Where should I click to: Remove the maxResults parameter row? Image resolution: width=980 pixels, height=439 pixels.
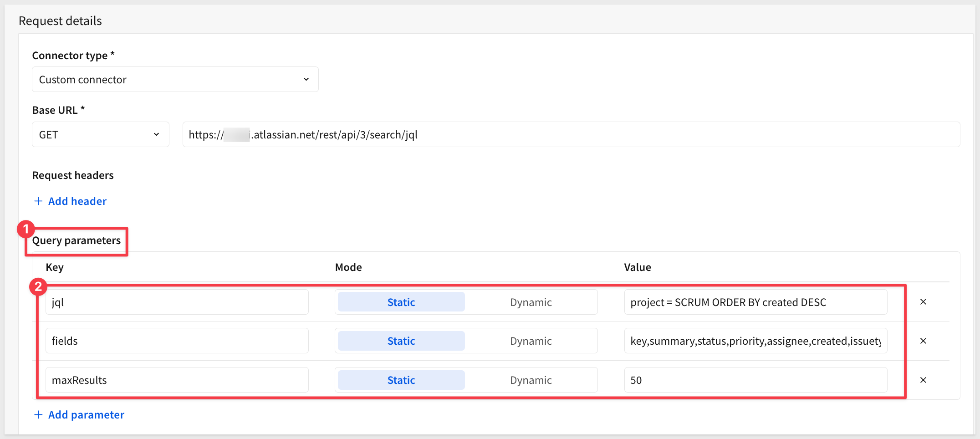point(923,380)
